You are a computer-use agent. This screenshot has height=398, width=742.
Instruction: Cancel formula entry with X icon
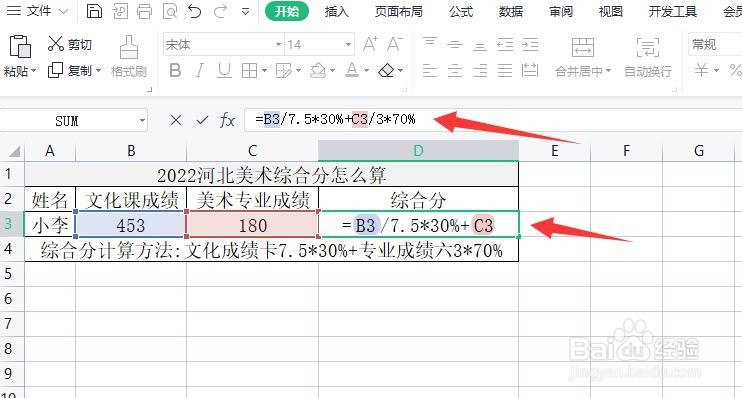click(x=176, y=120)
